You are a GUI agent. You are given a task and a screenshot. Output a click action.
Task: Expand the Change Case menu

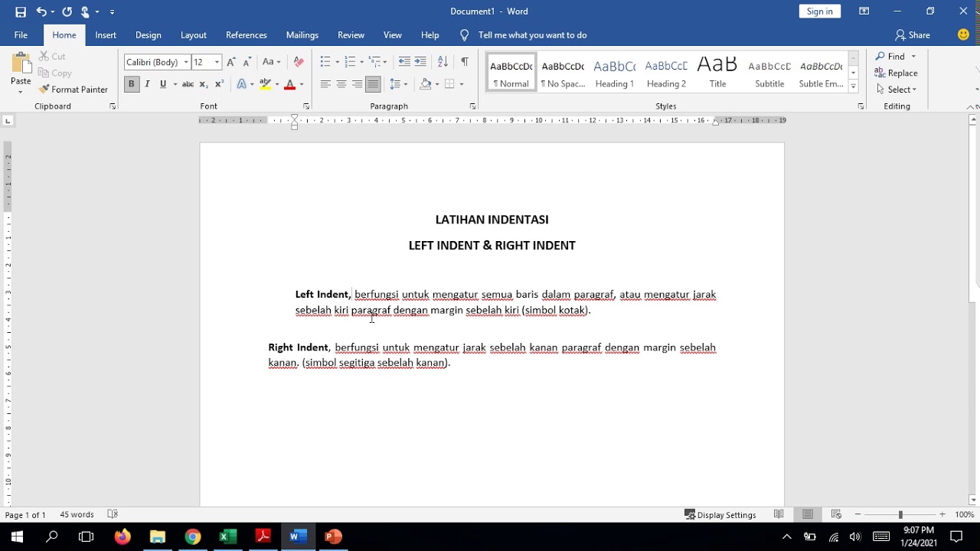[x=271, y=62]
